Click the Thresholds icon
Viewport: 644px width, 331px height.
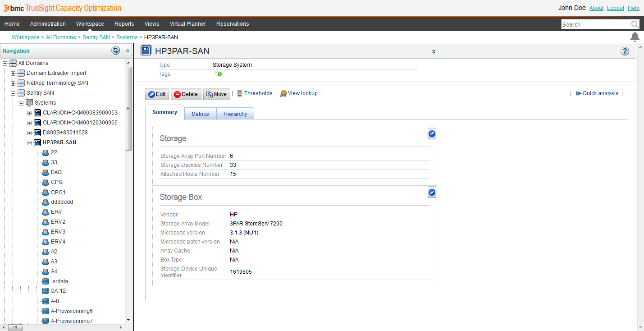click(x=240, y=93)
